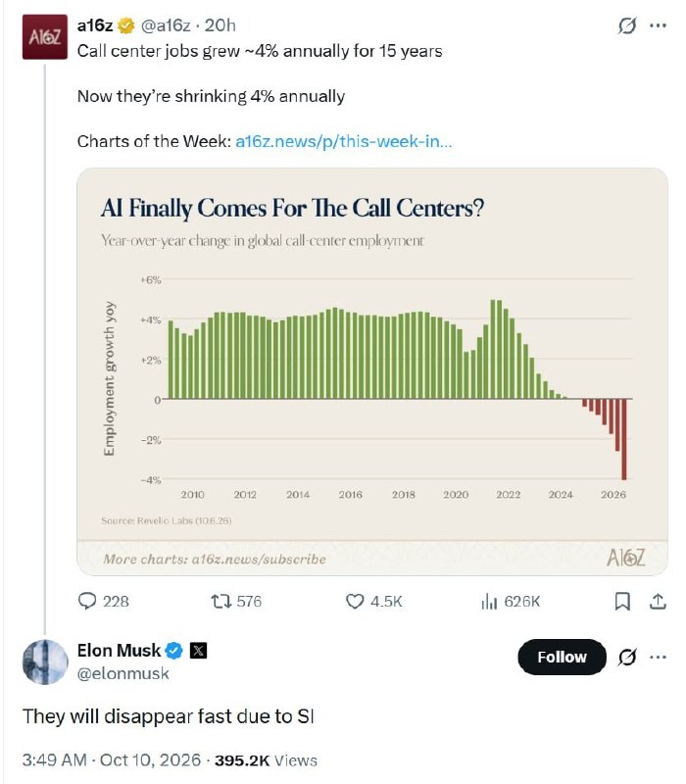Visit the @elonmusk handle
Image resolution: width=686 pixels, height=784 pixels.
(123, 673)
